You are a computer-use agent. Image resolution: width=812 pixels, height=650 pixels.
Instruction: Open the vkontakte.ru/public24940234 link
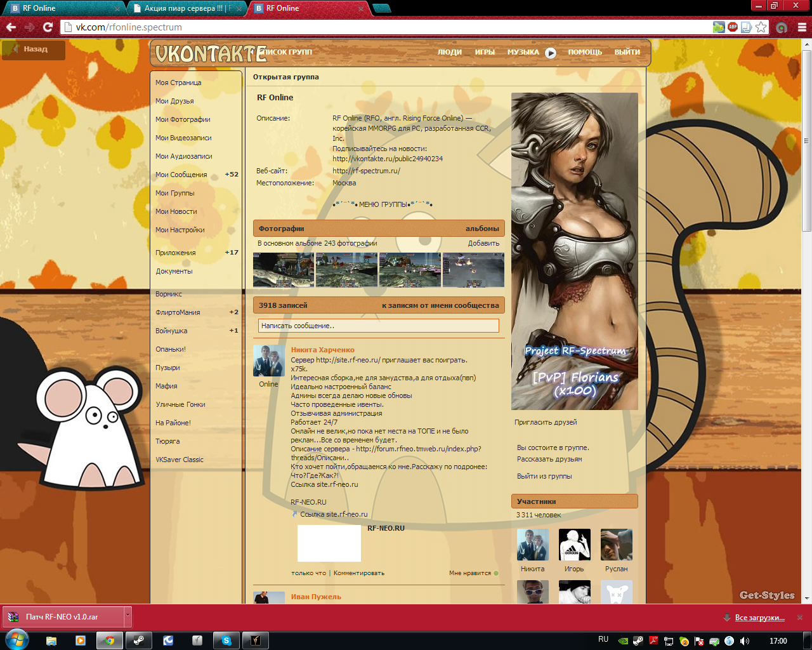pyautogui.click(x=388, y=159)
